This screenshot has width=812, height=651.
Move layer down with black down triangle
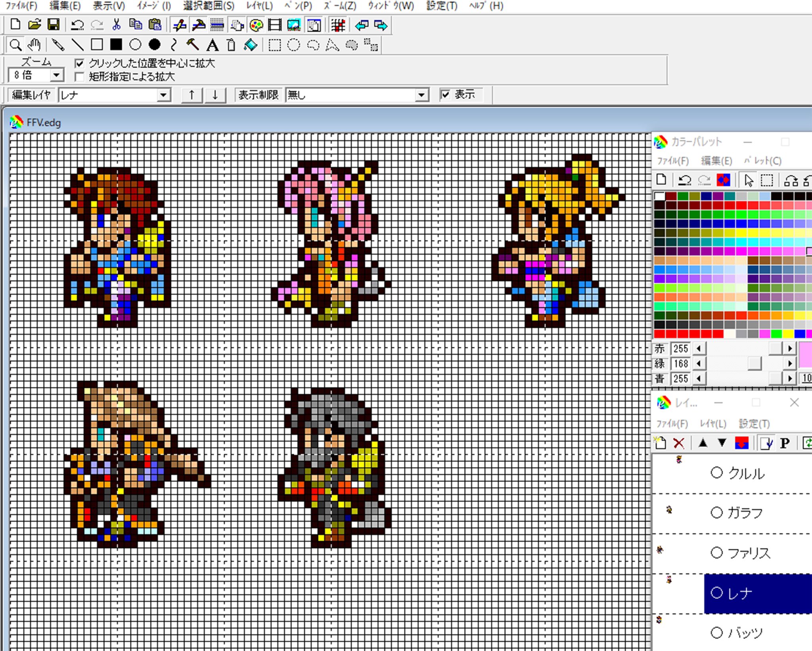(722, 443)
